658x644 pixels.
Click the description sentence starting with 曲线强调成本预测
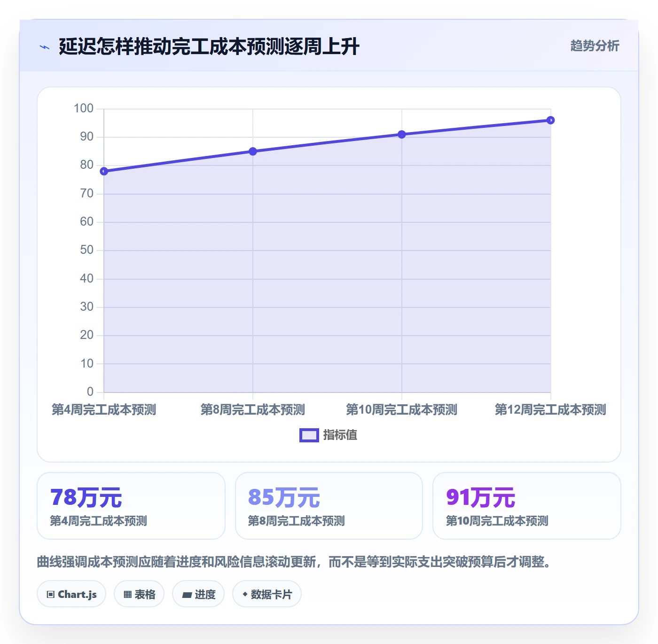(295, 562)
